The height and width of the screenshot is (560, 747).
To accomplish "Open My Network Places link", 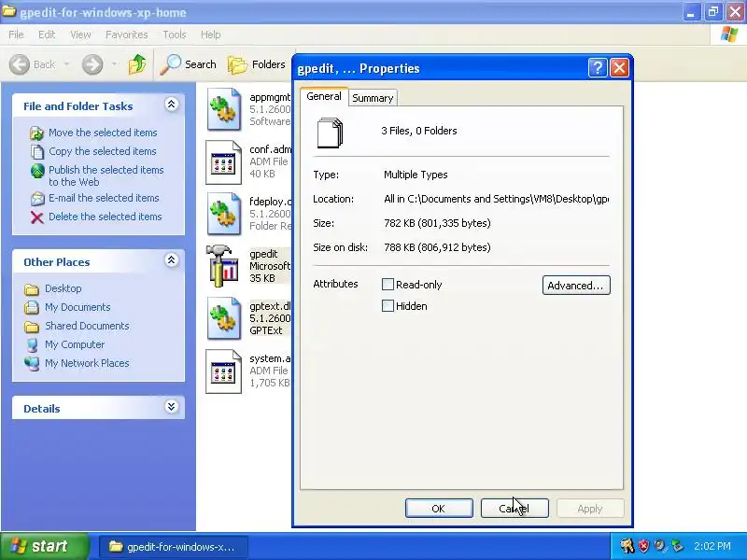I will click(x=87, y=363).
